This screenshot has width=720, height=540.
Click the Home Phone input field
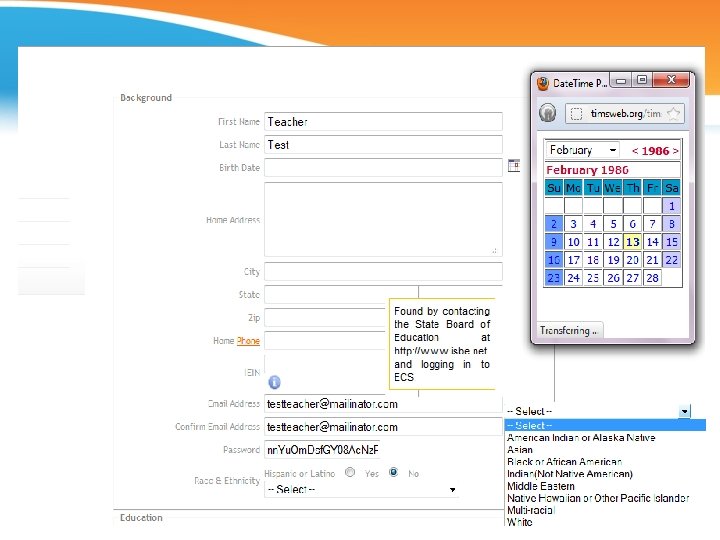click(x=325, y=340)
